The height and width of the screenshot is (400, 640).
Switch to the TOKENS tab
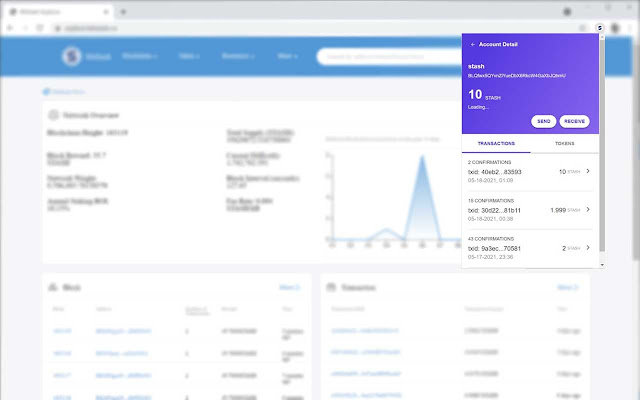[564, 144]
